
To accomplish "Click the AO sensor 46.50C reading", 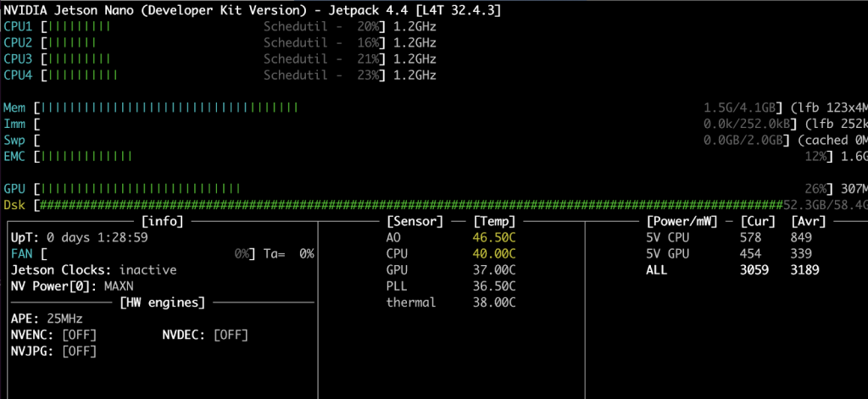I will point(494,238).
